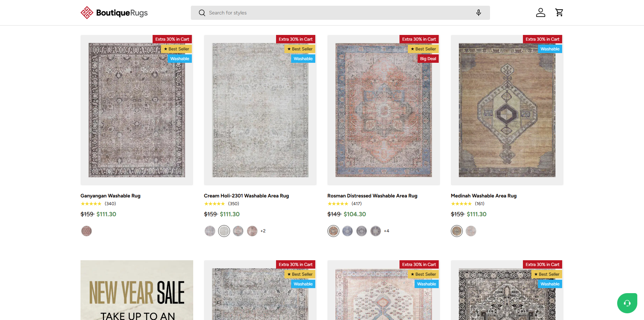Click inside the search input field

click(302, 12)
